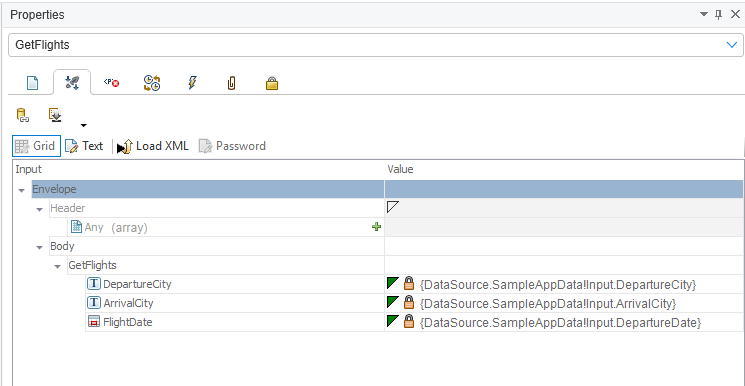Screen dimensions: 745x386
Task: Click the Any array document icon
Action: pos(76,227)
